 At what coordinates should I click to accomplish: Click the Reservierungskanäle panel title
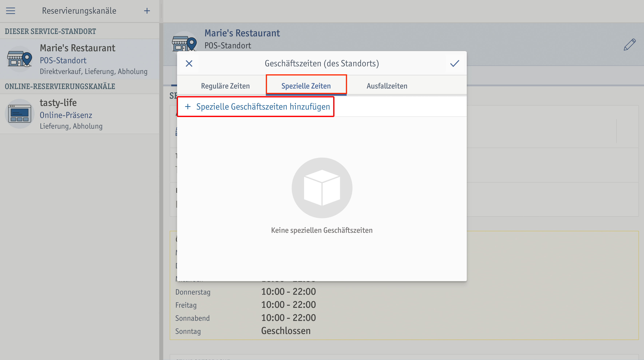[x=79, y=11]
